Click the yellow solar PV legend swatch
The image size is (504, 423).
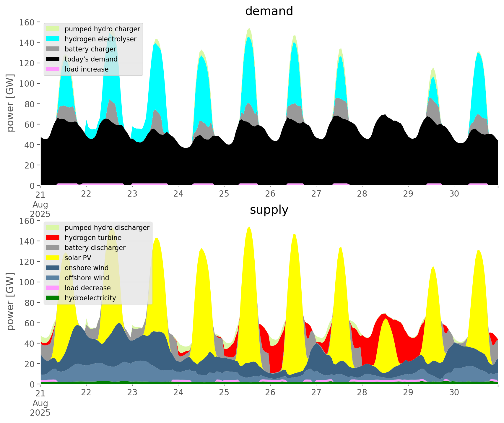pos(53,258)
